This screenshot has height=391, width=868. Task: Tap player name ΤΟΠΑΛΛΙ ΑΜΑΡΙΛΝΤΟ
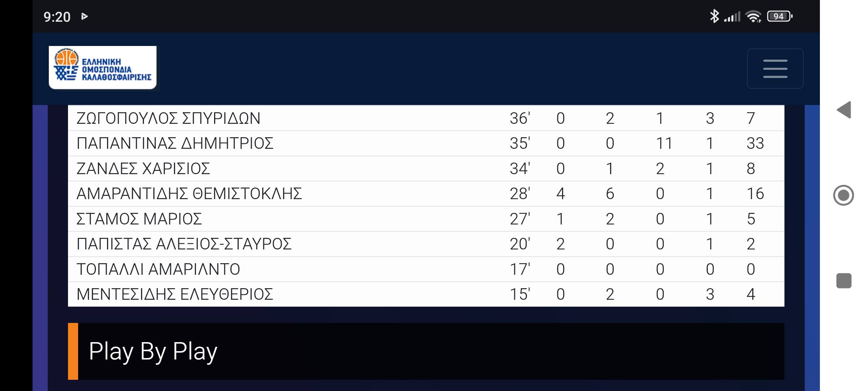point(158,269)
